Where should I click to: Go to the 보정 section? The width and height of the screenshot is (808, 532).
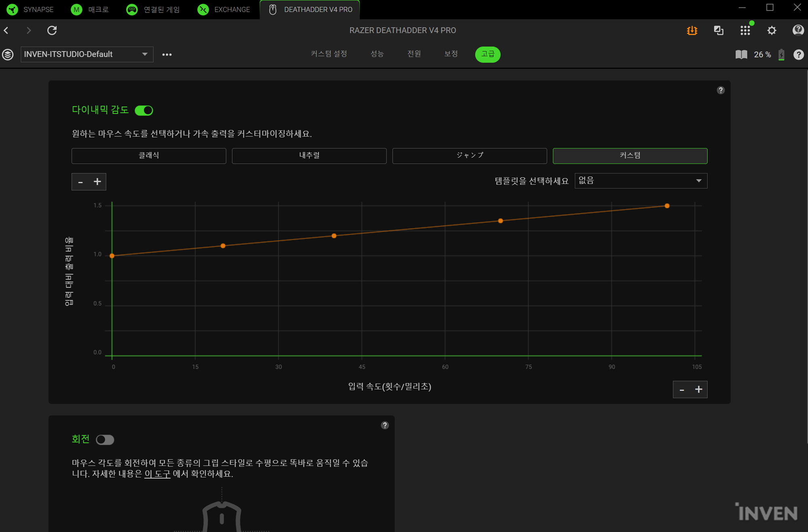tap(451, 54)
